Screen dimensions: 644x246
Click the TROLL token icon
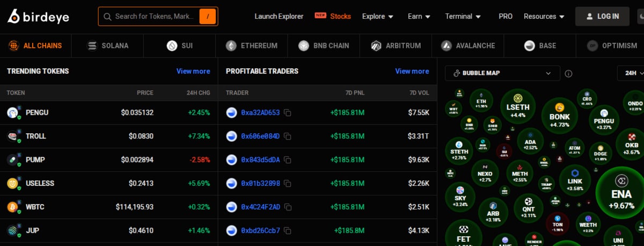[x=13, y=136]
